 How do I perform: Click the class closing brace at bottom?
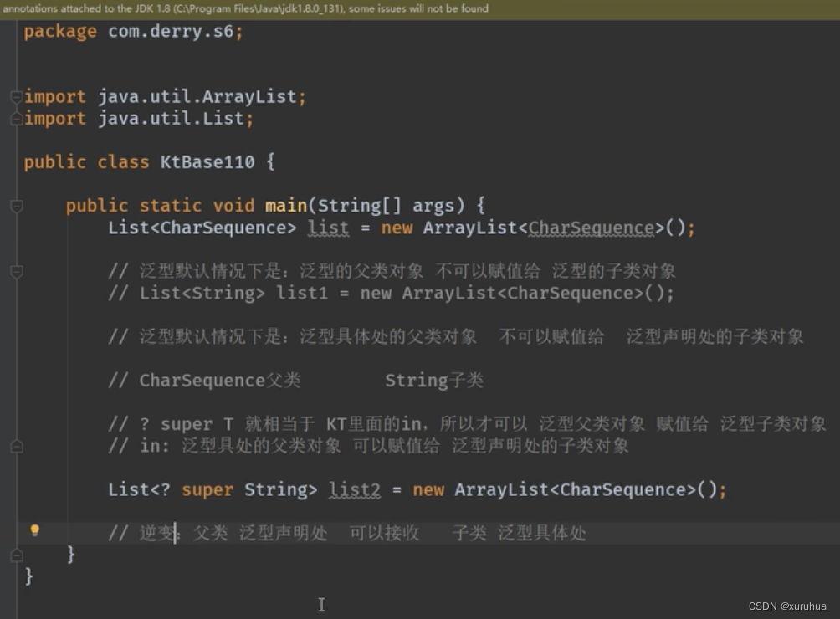(29, 576)
